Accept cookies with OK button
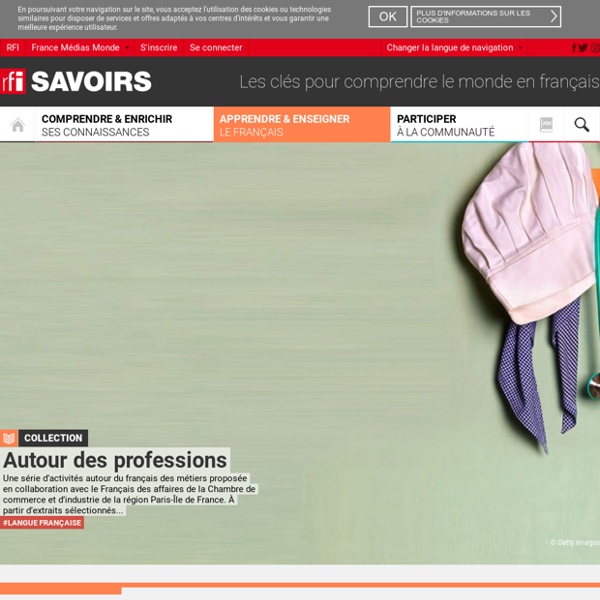Screen dimensions: 600x600 [x=388, y=17]
